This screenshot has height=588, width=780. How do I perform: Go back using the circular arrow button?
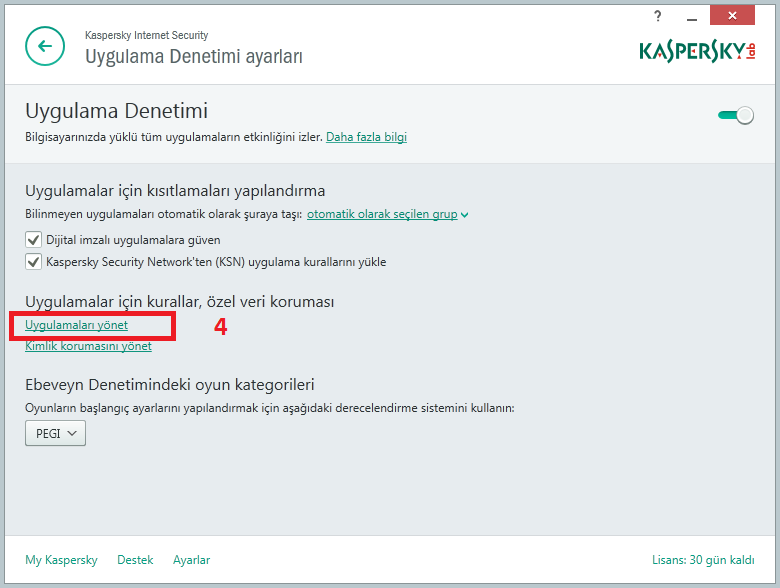pyautogui.click(x=45, y=46)
